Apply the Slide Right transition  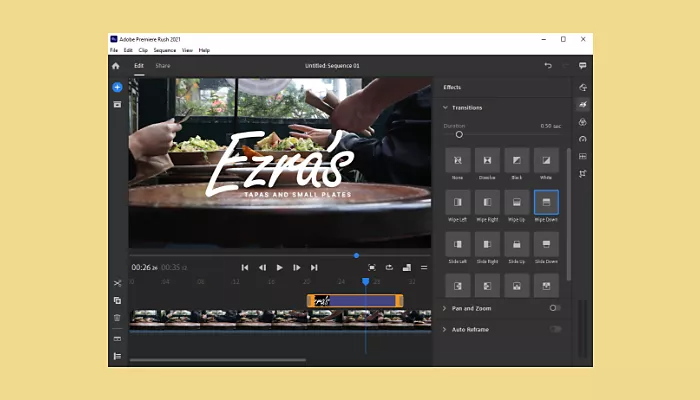pyautogui.click(x=487, y=244)
